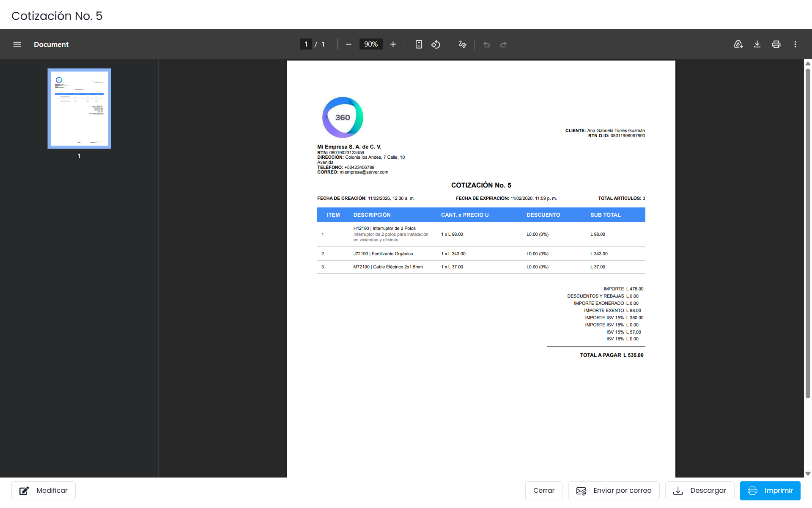Click the blue Imprimir button
Screen dimensions: 812x508
[x=770, y=491]
